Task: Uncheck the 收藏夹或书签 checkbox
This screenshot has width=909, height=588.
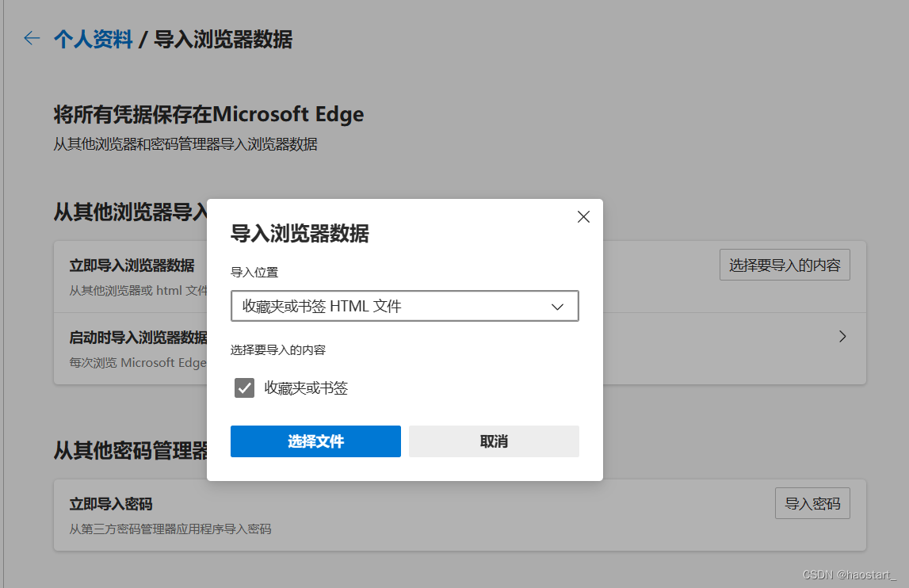Action: point(244,388)
